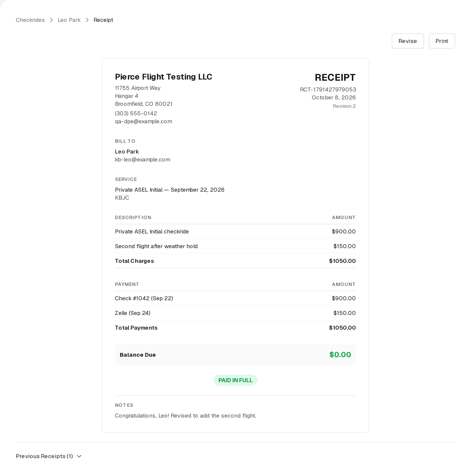This screenshot has height=476, width=471.
Task: Click the Revision 2 label
Action: pyautogui.click(x=344, y=106)
